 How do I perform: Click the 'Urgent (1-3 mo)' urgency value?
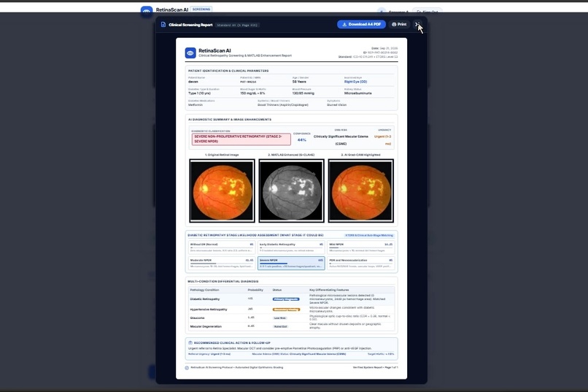(x=382, y=140)
